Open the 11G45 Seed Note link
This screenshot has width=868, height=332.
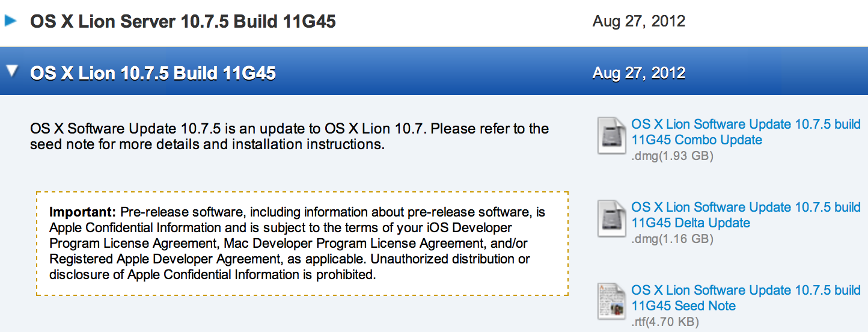[746, 298]
